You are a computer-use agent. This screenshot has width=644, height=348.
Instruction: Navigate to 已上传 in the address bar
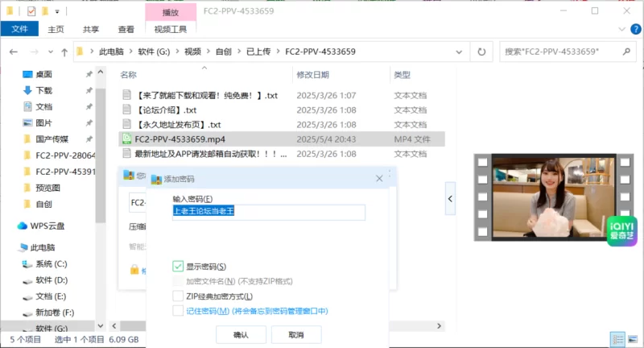(x=258, y=52)
